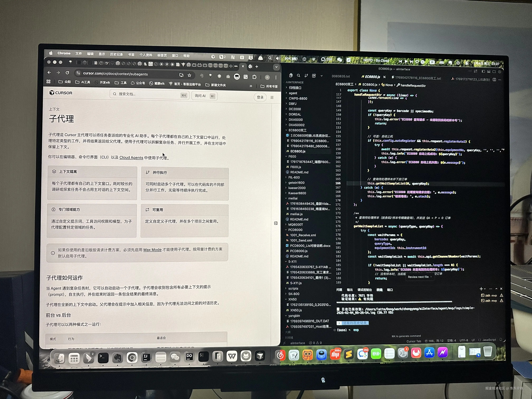Screen dimensions: 532x399
Task: Open System Settings from the Dock
Action: tap(403, 353)
